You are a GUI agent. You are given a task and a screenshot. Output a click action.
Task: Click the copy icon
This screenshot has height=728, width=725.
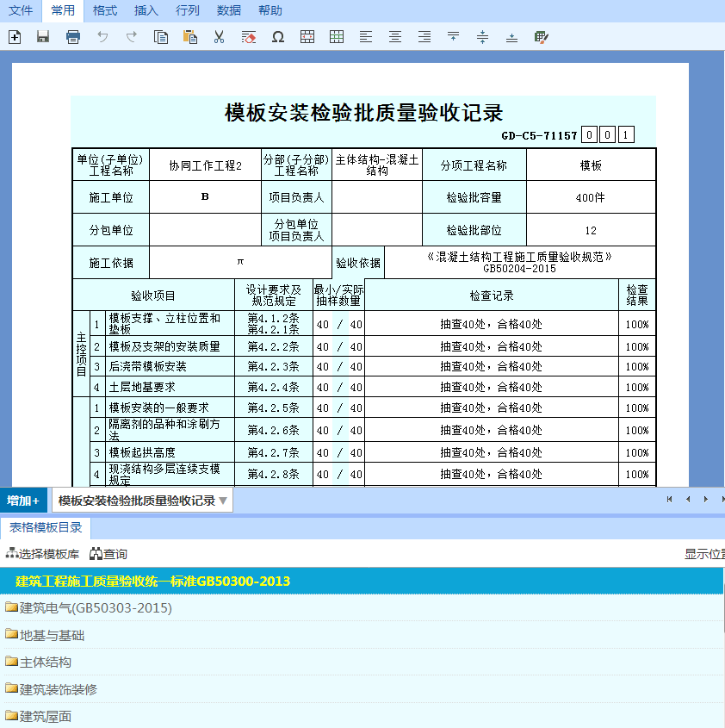coord(161,37)
